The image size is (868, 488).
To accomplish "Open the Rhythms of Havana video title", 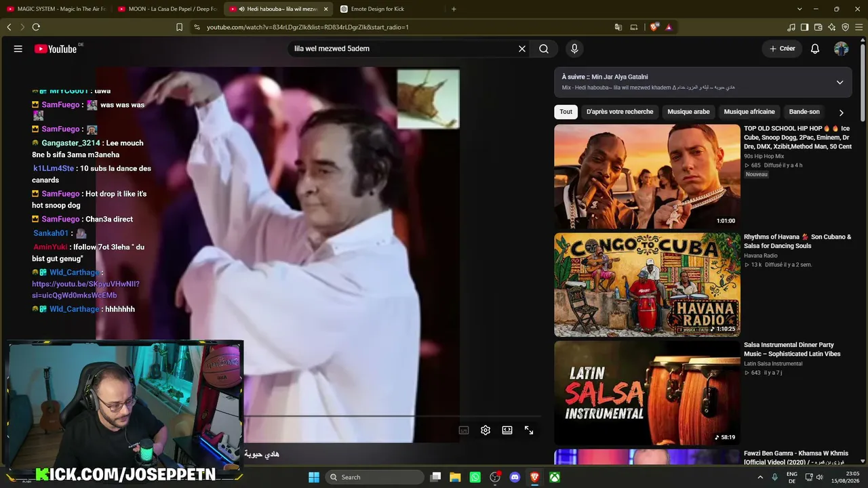I will (797, 241).
